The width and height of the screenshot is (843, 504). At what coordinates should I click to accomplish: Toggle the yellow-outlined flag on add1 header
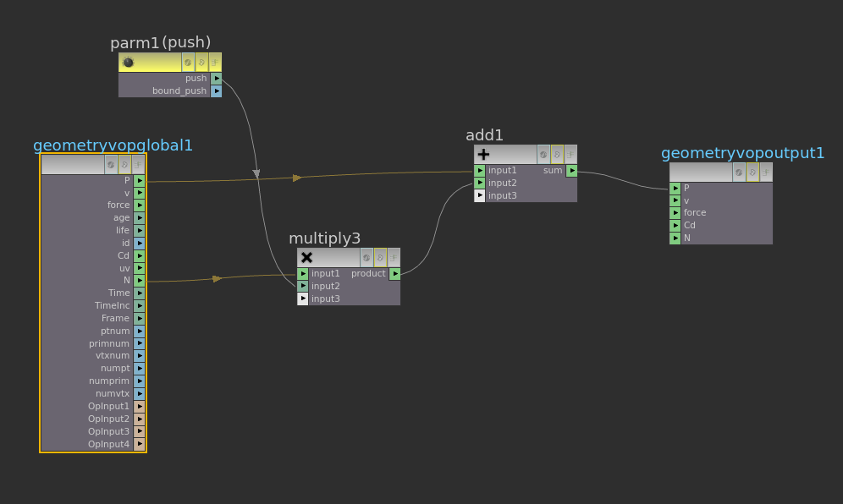557,154
